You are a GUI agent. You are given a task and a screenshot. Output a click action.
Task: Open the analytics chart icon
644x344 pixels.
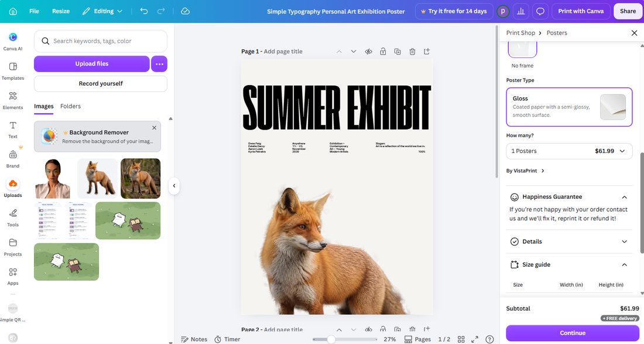click(521, 12)
